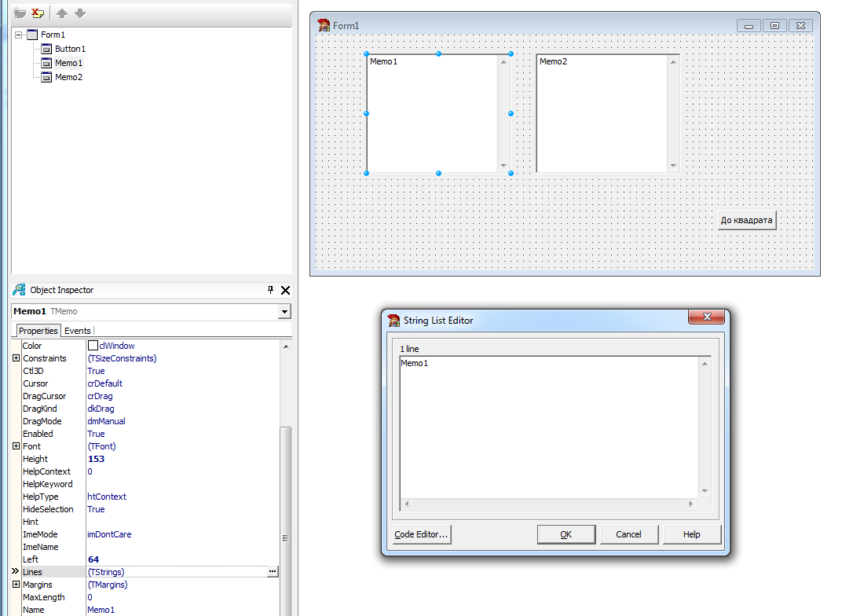842x616 pixels.
Task: Click the Enabled property value True
Action: [x=96, y=434]
